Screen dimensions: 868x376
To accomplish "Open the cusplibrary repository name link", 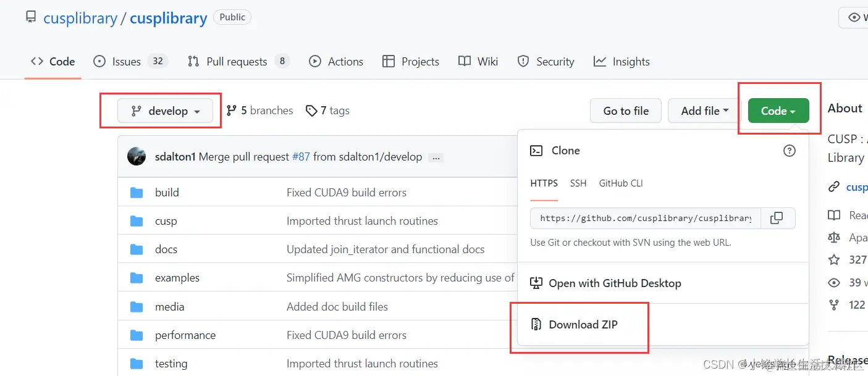I will [168, 18].
